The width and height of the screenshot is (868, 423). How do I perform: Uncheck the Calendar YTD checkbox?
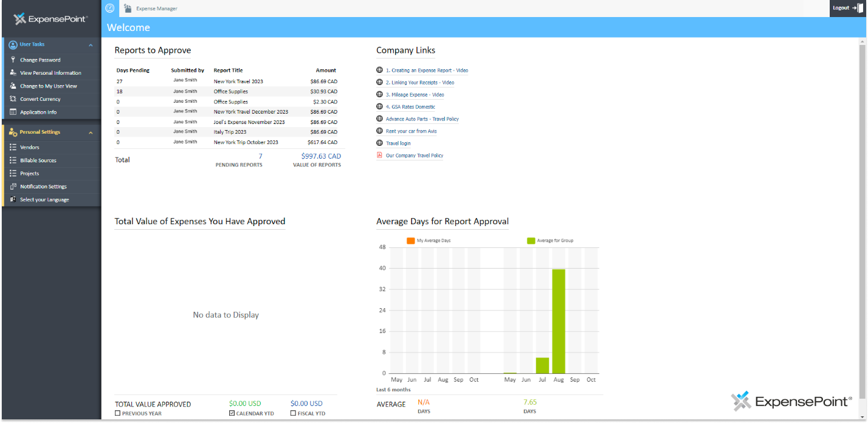point(232,413)
